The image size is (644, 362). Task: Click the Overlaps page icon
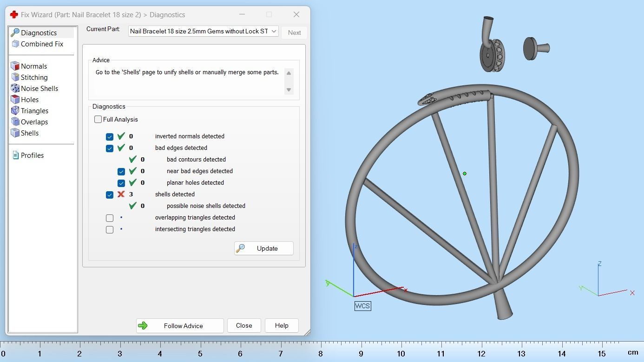15,122
